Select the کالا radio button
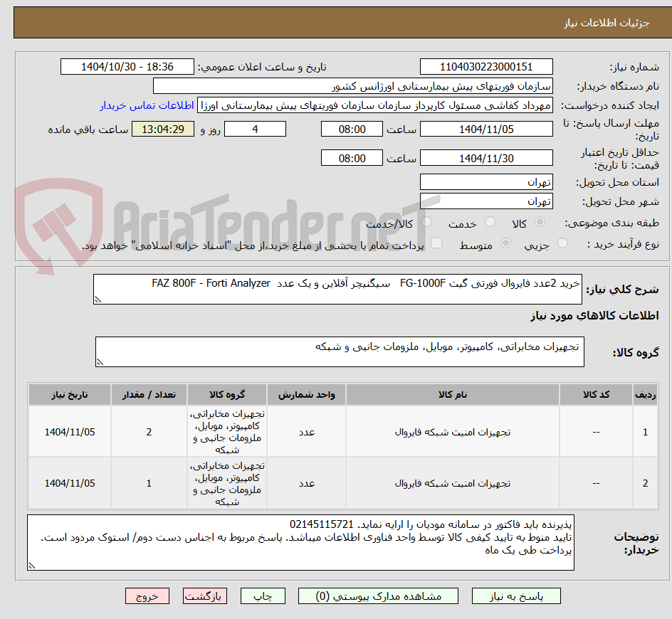This screenshot has width=672, height=619. (540, 222)
